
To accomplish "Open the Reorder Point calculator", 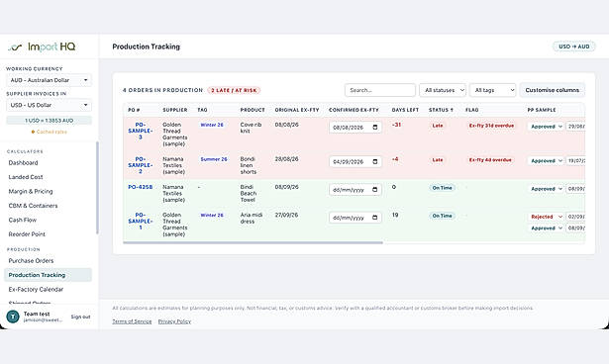I will [x=27, y=234].
